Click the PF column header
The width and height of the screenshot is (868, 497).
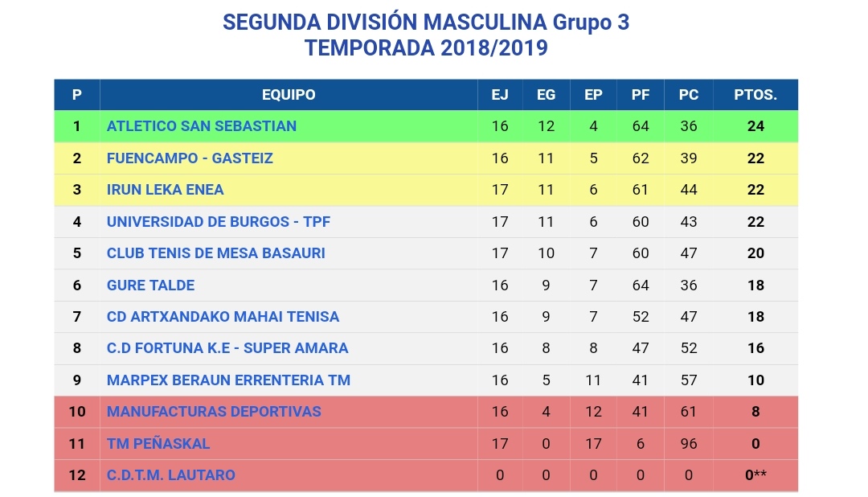[641, 95]
